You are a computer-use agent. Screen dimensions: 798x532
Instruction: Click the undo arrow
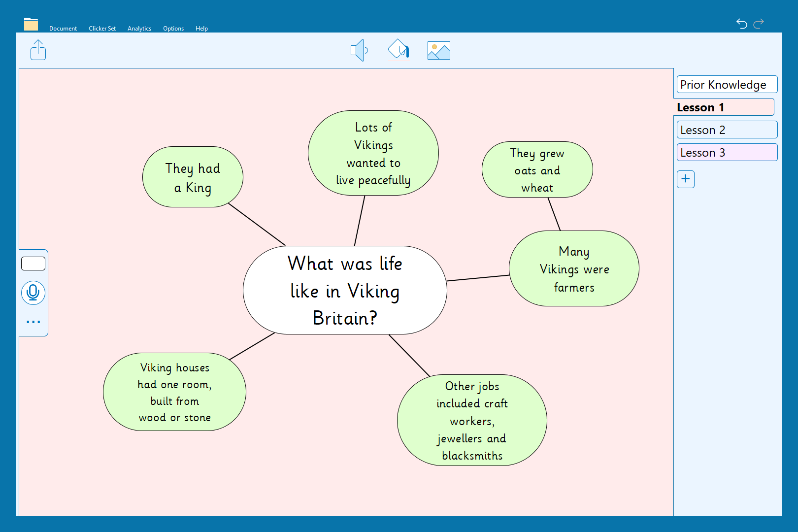[741, 23]
